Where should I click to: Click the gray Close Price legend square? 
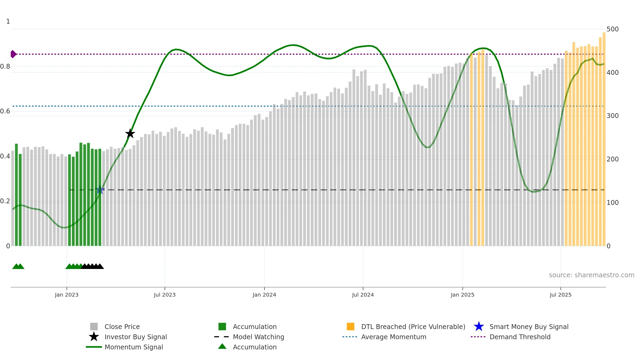click(x=94, y=327)
